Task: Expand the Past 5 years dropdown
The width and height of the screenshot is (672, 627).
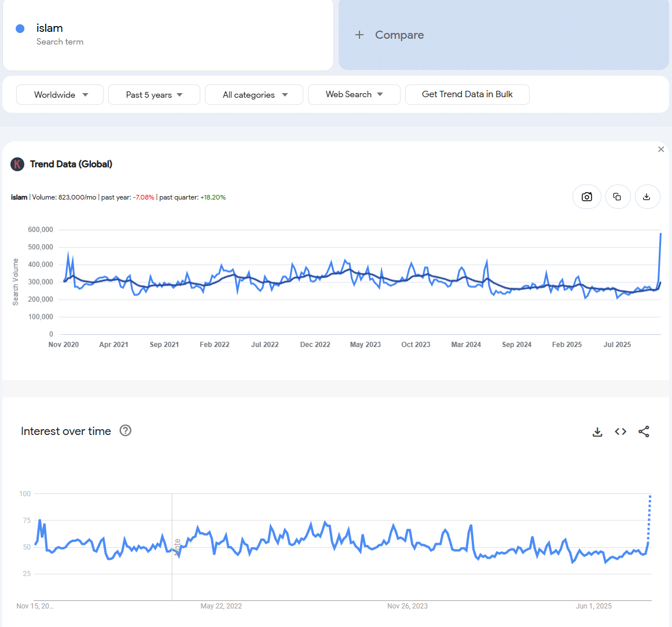Action: 154,95
